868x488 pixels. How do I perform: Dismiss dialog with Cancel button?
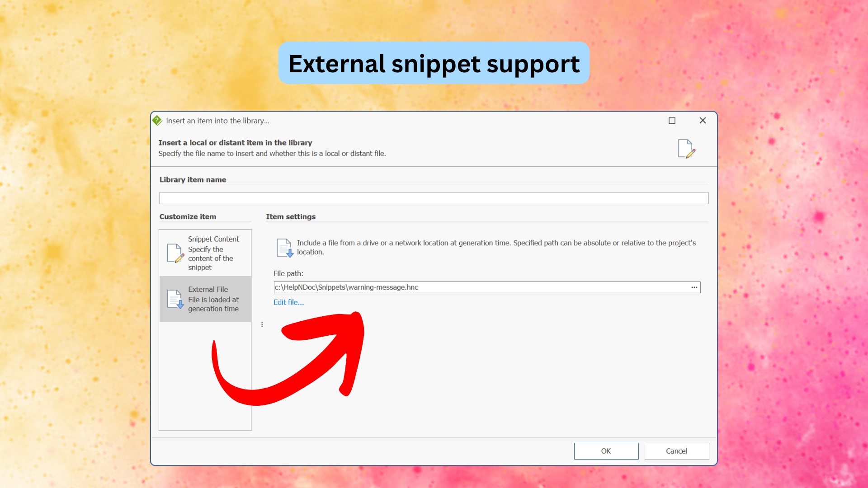point(676,451)
